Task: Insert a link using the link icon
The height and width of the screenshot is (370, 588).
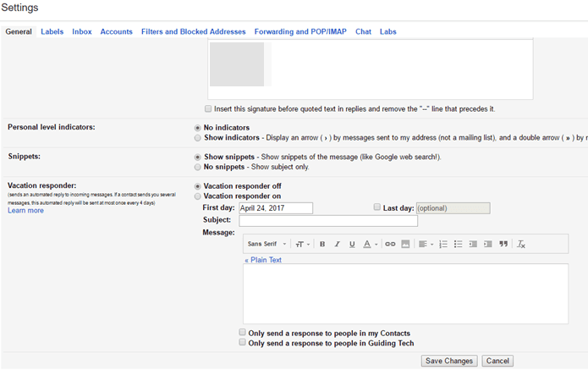Action: click(x=390, y=245)
